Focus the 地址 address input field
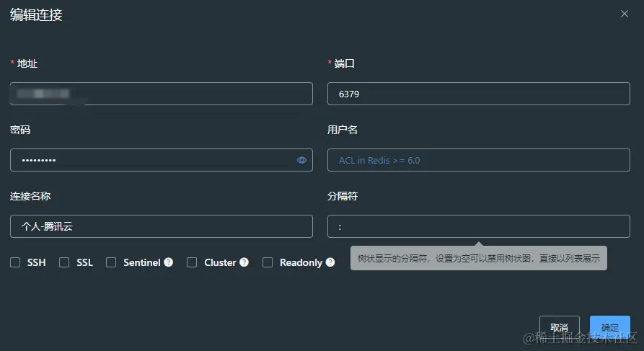Screen dimensions: 644x351 coord(162,94)
